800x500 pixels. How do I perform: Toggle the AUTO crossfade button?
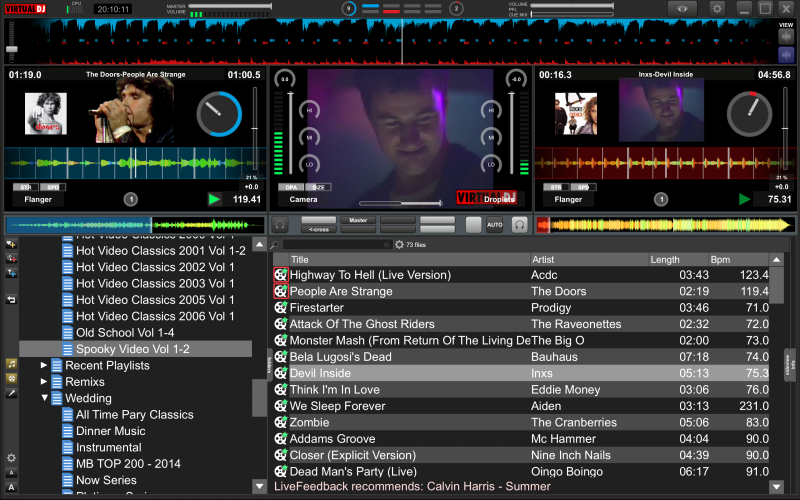tap(494, 224)
